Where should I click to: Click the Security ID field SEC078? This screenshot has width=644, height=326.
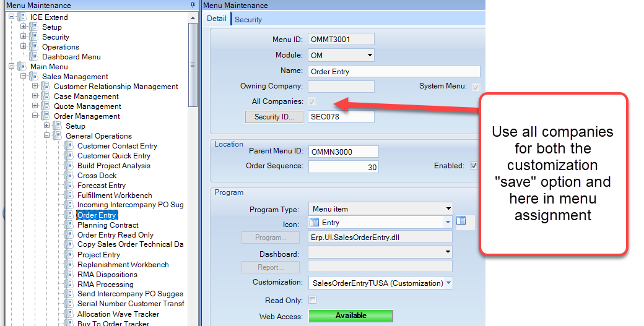pyautogui.click(x=341, y=116)
